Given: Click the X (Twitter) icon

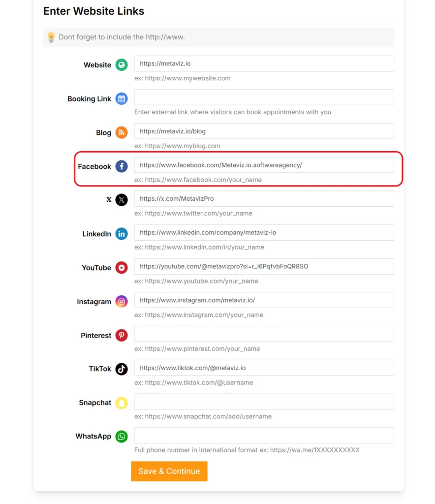Looking at the screenshot, I should tap(121, 200).
